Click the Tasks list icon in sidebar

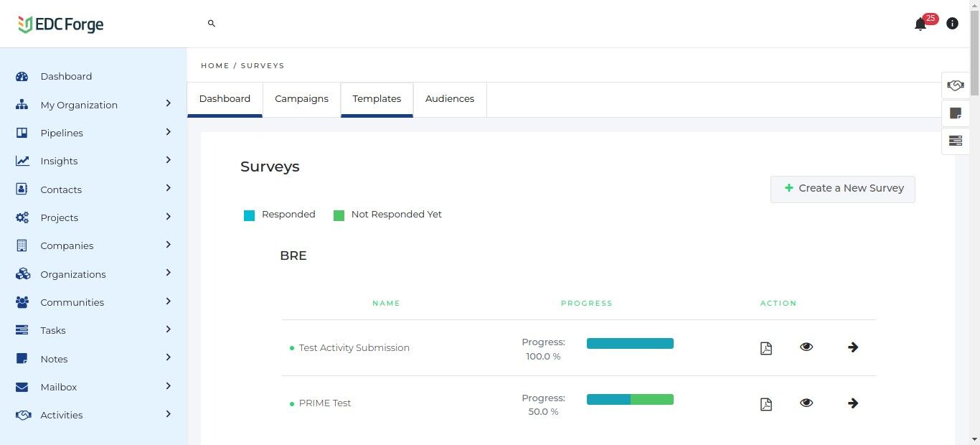22,330
